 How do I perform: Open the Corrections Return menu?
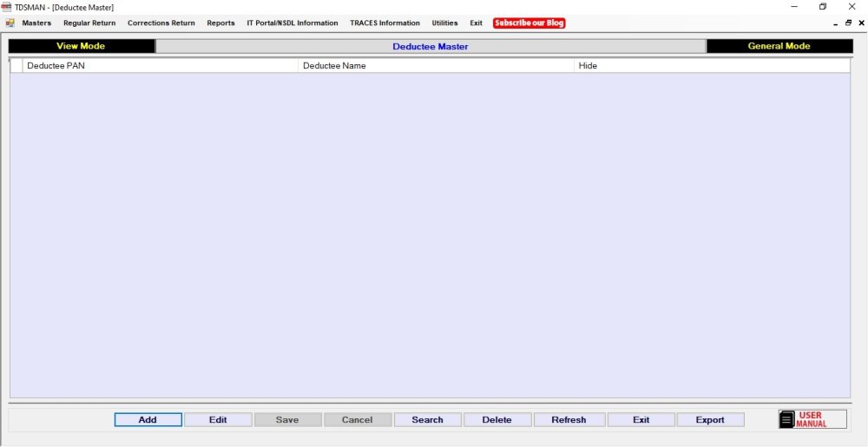click(161, 23)
